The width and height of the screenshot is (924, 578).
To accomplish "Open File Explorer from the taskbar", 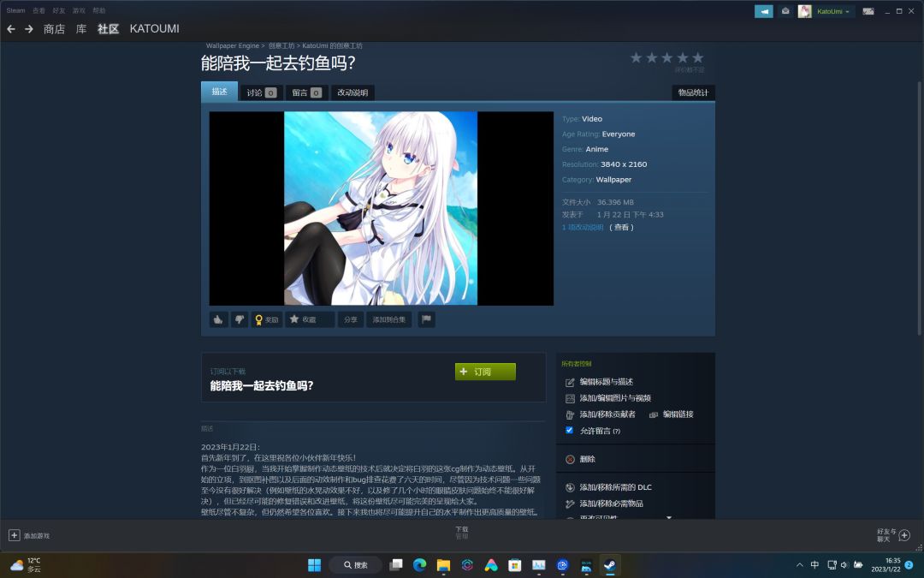I will click(x=443, y=565).
